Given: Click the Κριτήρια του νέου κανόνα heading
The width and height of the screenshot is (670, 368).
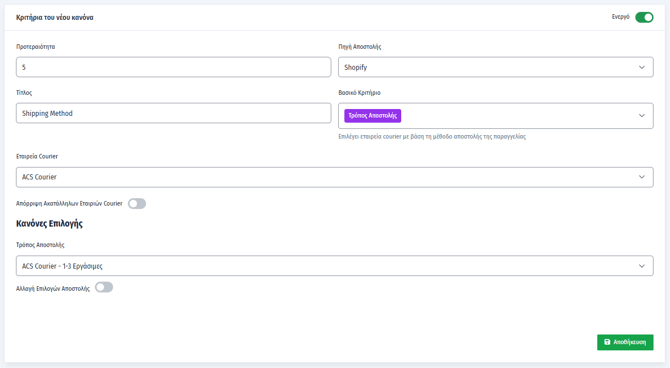Looking at the screenshot, I should point(55,18).
